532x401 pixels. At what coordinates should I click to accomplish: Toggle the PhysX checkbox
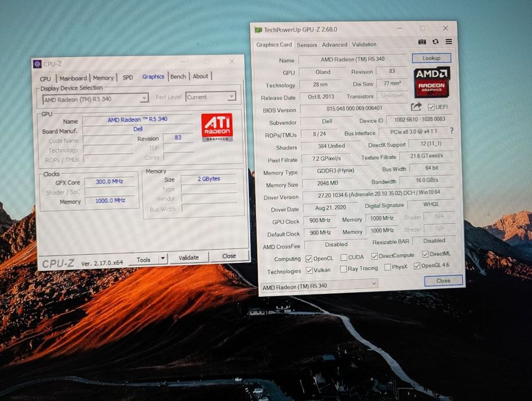388,267
